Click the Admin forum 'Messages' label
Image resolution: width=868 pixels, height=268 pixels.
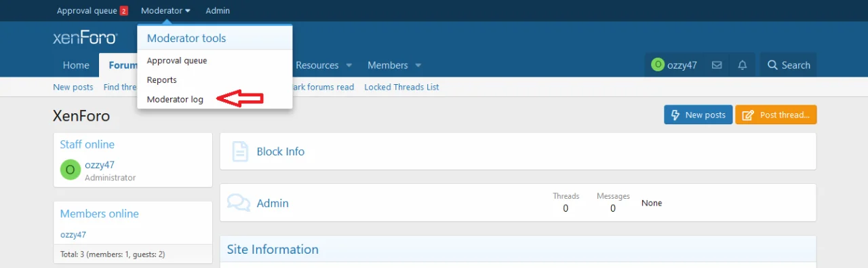pyautogui.click(x=613, y=196)
